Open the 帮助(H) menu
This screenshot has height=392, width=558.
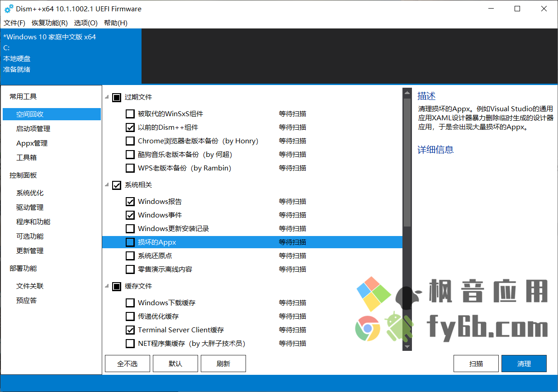(116, 23)
